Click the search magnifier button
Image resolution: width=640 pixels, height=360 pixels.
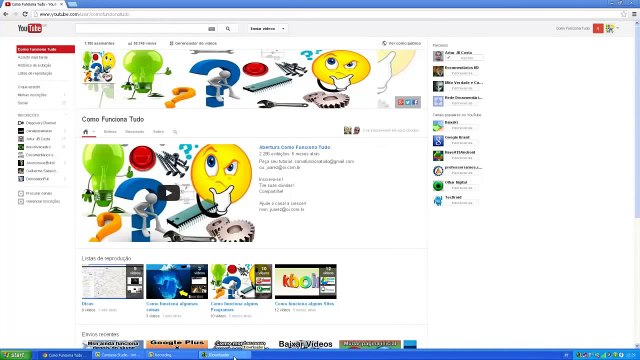pyautogui.click(x=228, y=29)
